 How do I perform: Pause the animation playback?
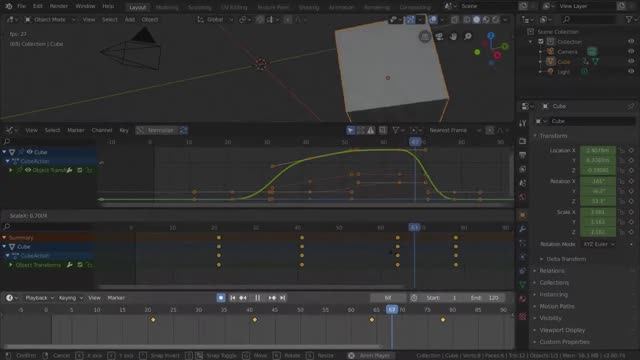(258, 298)
